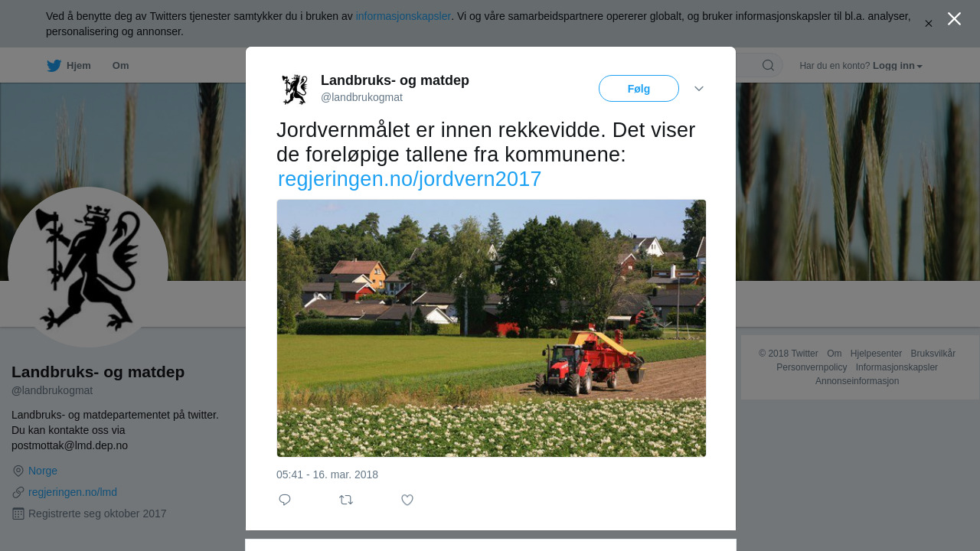Open the Logg inn dropdown
This screenshot has height=551, width=980.
coord(897,66)
